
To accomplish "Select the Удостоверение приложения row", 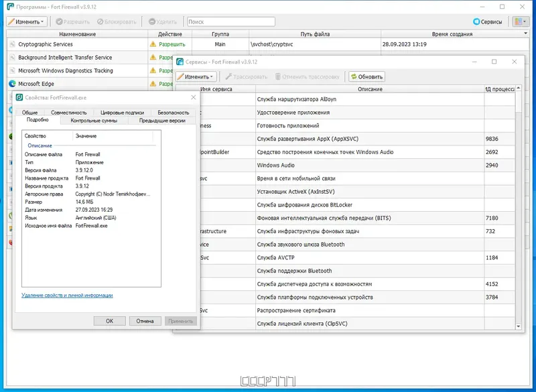I will (357, 113).
